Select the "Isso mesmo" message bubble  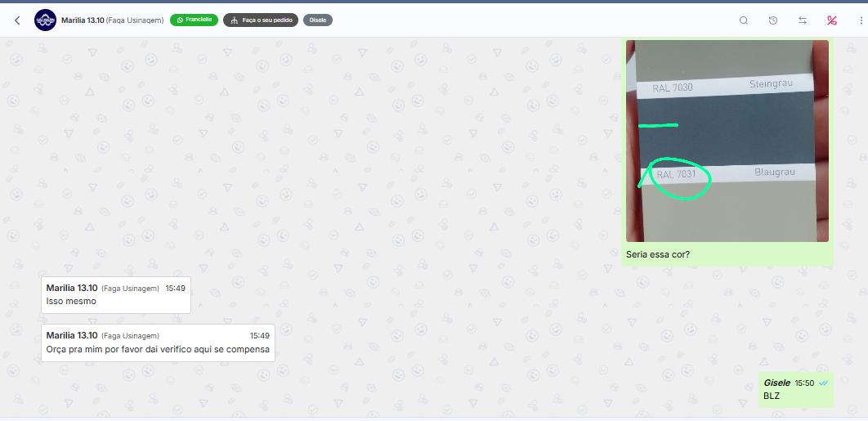[115, 295]
